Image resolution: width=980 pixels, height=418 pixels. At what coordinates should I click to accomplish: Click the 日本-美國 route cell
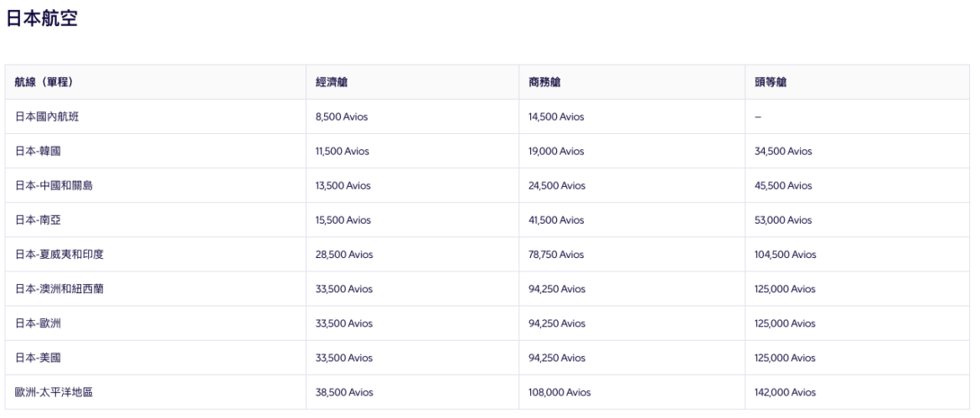[38, 358]
